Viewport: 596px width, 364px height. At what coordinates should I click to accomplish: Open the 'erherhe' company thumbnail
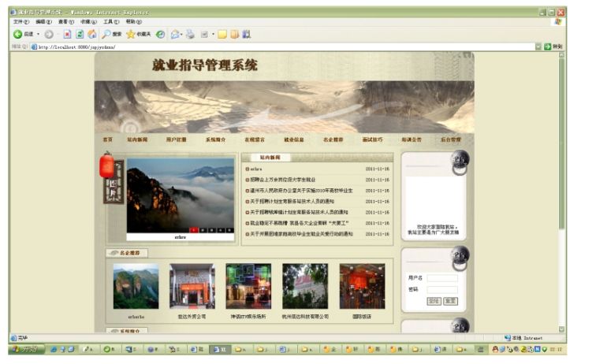136,287
